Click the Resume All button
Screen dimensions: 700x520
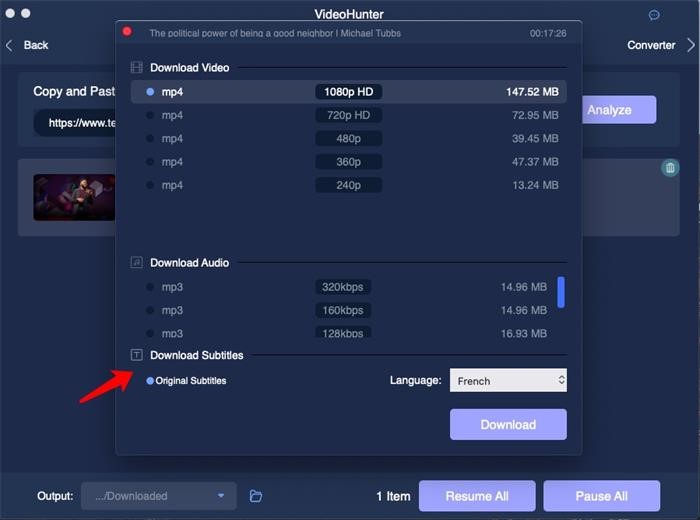(477, 496)
